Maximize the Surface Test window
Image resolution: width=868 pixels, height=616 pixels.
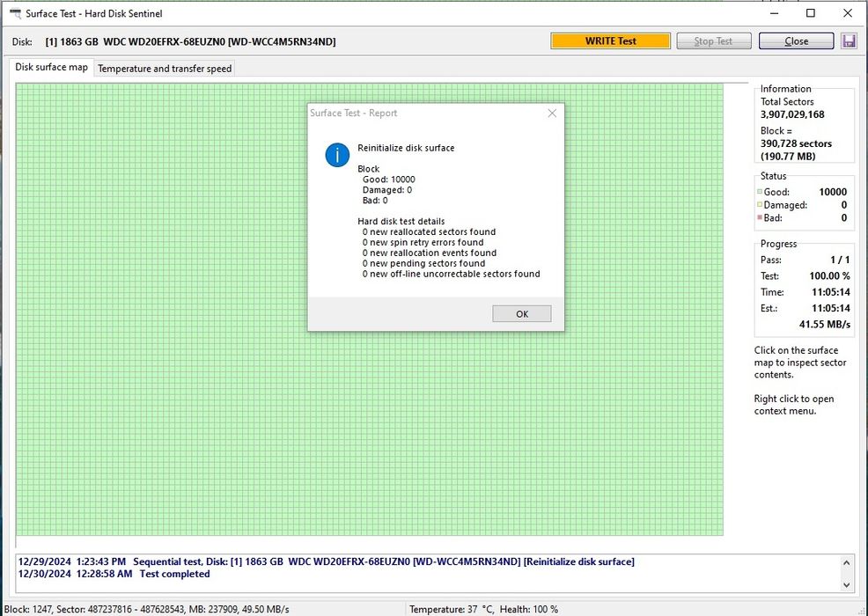pos(811,13)
